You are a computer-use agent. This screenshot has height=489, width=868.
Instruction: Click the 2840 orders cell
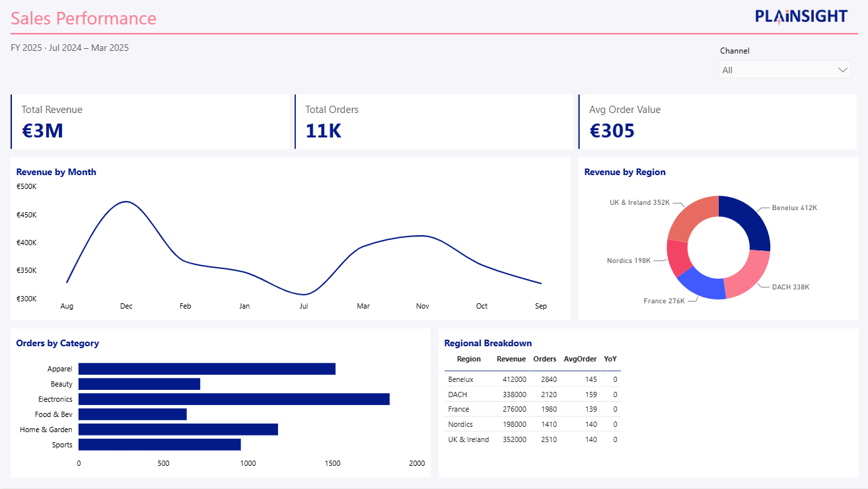pyautogui.click(x=548, y=379)
